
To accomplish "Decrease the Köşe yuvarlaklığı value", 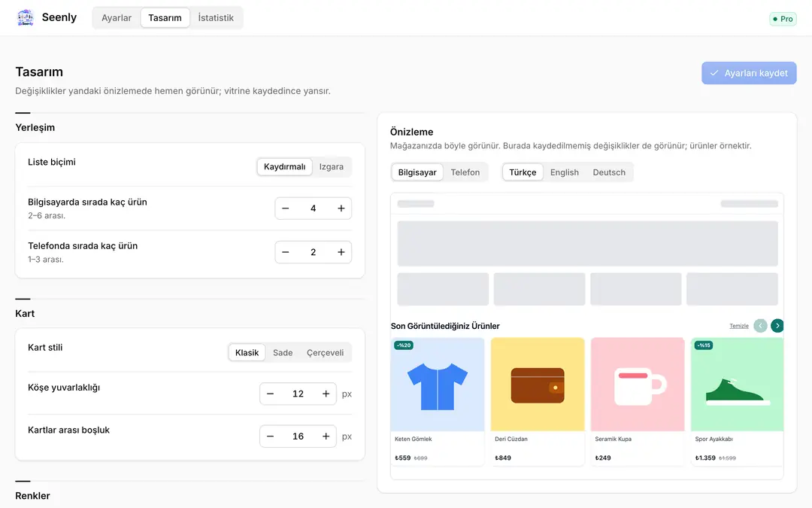I will [271, 394].
